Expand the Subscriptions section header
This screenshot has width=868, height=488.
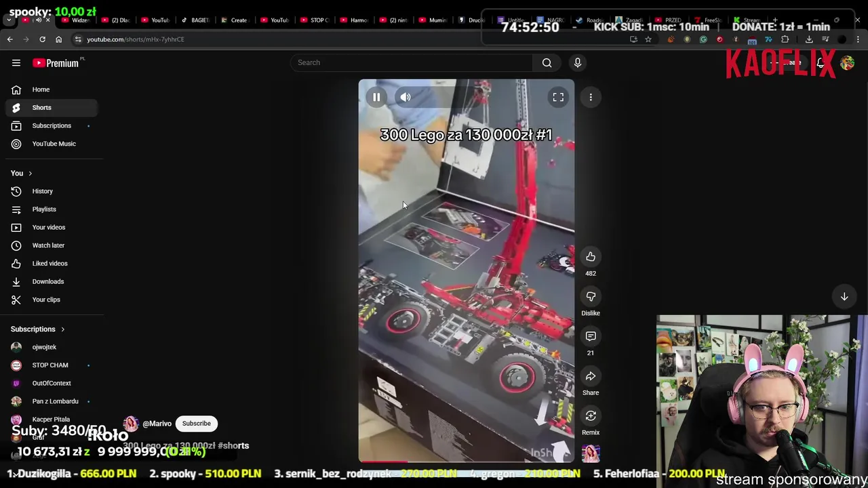coord(37,329)
